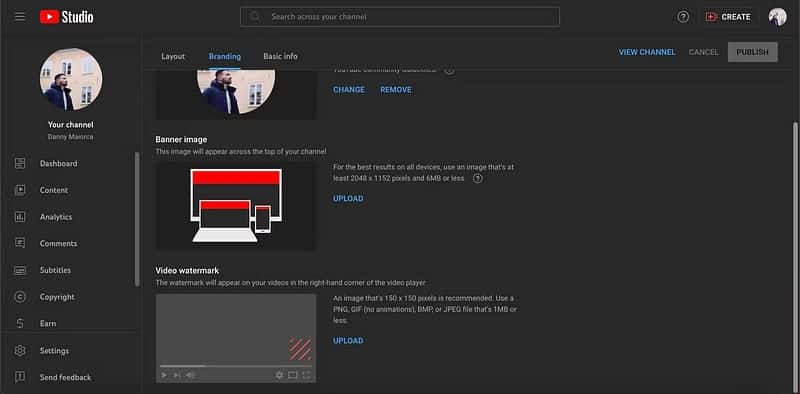Screen dimensions: 800x394
Task: Click the volume icon in watermark preview
Action: pyautogui.click(x=190, y=375)
